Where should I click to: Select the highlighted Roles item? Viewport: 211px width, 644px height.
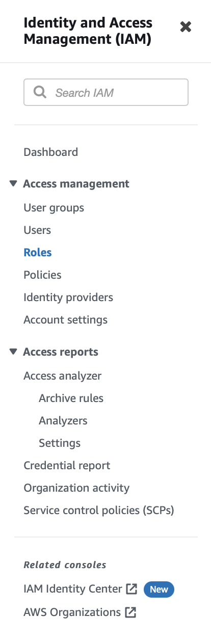click(38, 253)
